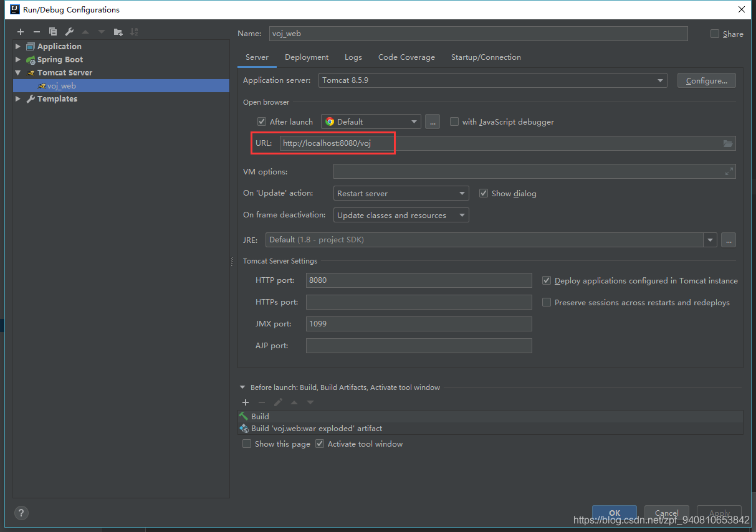Switch to the Deployment tab
Image resolution: width=756 pixels, height=532 pixels.
pyautogui.click(x=307, y=57)
